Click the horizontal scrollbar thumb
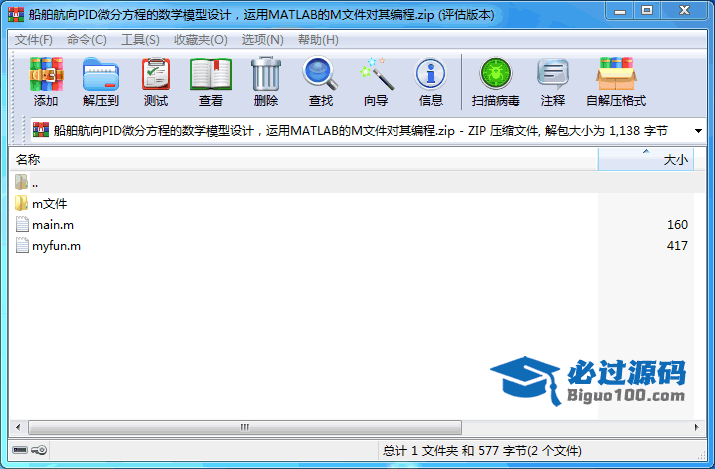This screenshot has width=715, height=469. tap(245, 428)
